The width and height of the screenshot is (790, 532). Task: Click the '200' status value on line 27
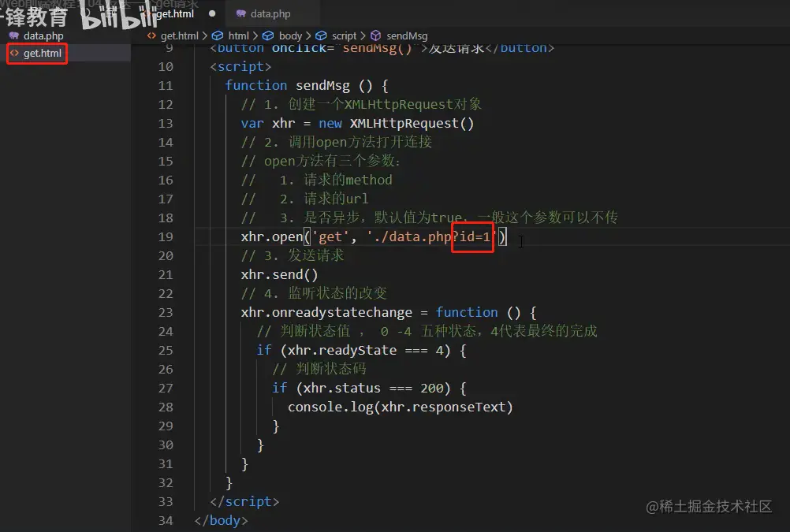432,388
